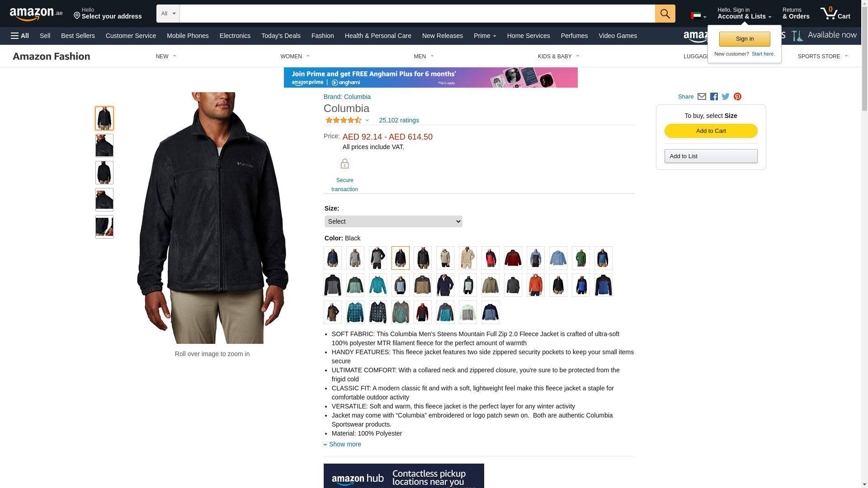Share product on Facebook icon
The height and width of the screenshot is (488, 868).
714,97
